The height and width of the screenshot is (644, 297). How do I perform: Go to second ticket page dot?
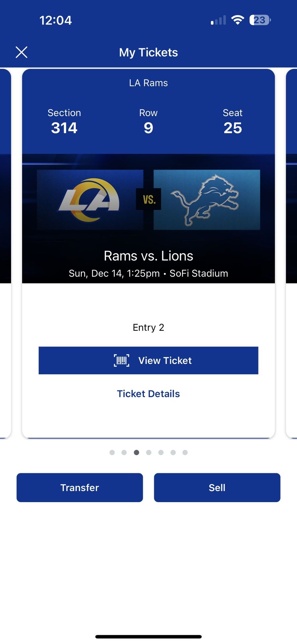124,452
